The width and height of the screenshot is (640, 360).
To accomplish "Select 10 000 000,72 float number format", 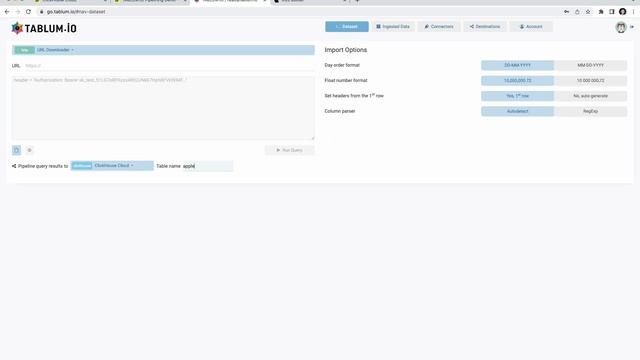I will pos(591,80).
